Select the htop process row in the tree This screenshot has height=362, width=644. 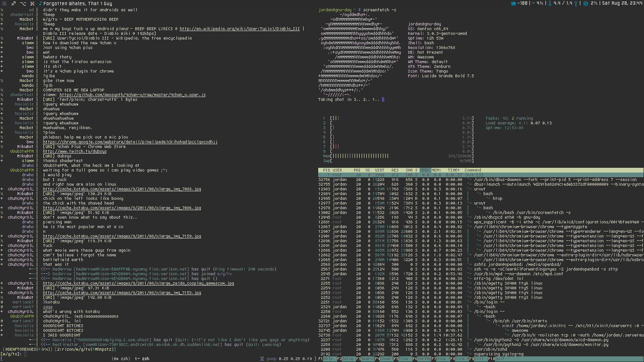481,198
